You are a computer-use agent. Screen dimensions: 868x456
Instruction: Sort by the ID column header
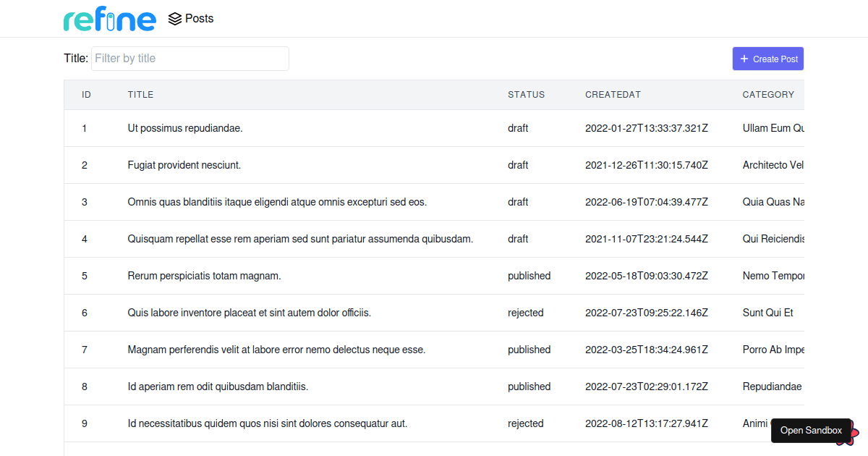[86, 95]
